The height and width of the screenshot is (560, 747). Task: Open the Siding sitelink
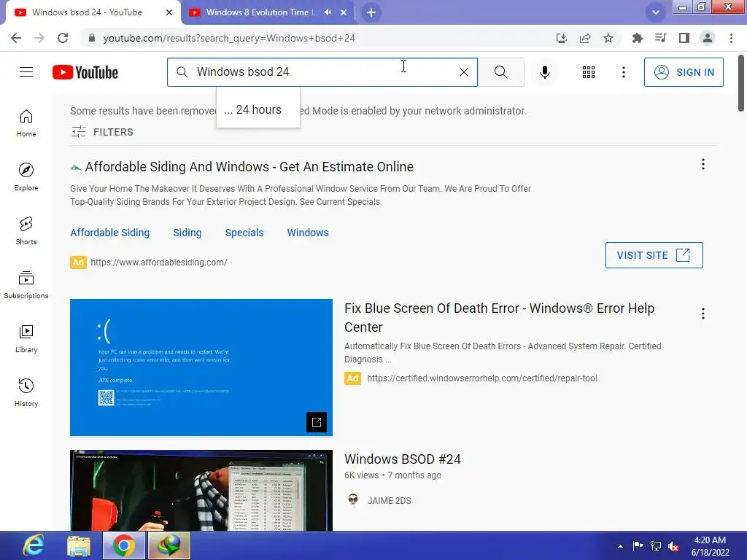click(187, 233)
